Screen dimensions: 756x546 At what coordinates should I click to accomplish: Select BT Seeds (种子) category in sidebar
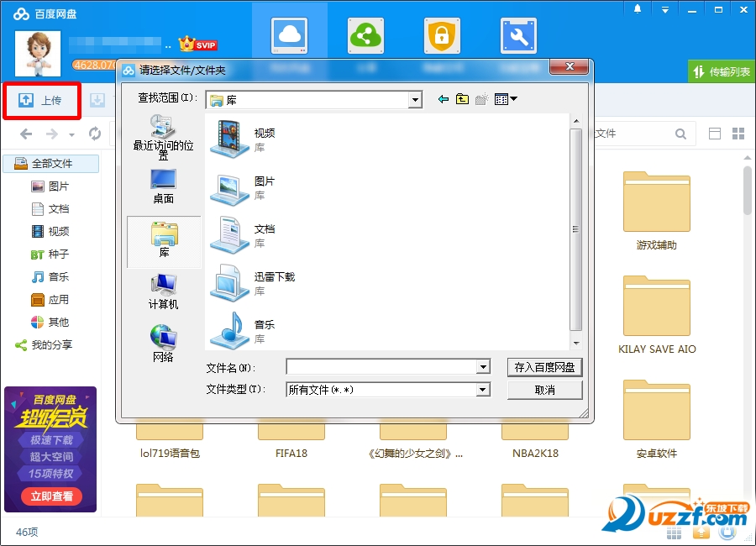pyautogui.click(x=50, y=255)
